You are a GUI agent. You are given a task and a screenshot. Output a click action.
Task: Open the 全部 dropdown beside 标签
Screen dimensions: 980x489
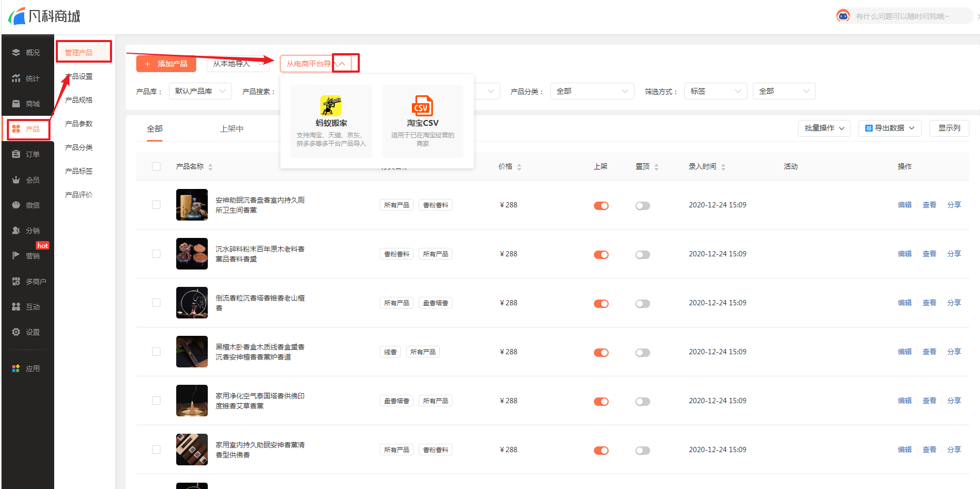point(784,91)
